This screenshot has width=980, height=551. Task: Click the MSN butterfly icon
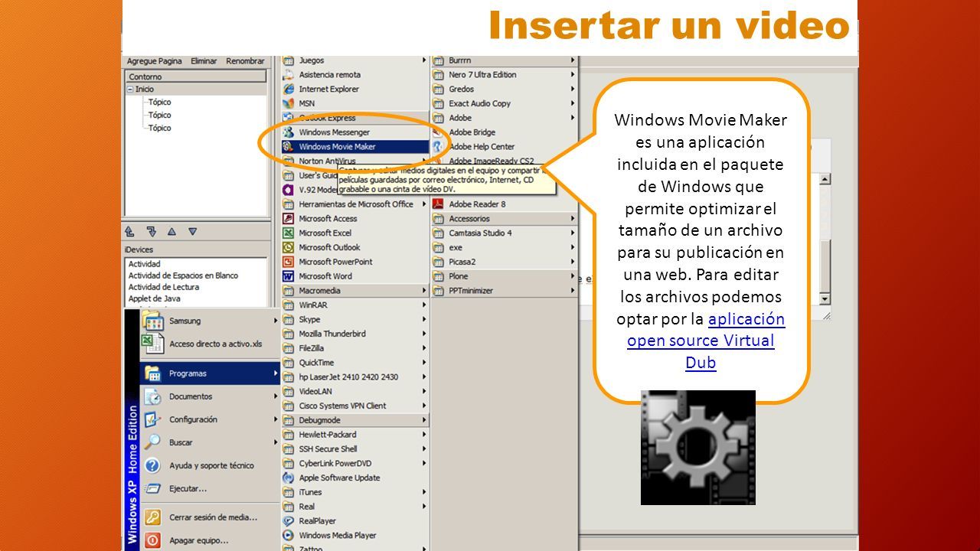tap(289, 103)
